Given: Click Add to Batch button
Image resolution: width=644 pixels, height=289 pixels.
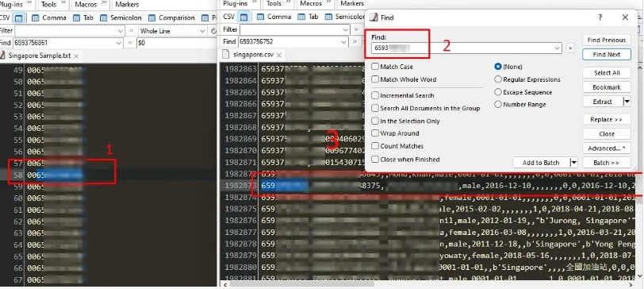Looking at the screenshot, I should pos(541,163).
